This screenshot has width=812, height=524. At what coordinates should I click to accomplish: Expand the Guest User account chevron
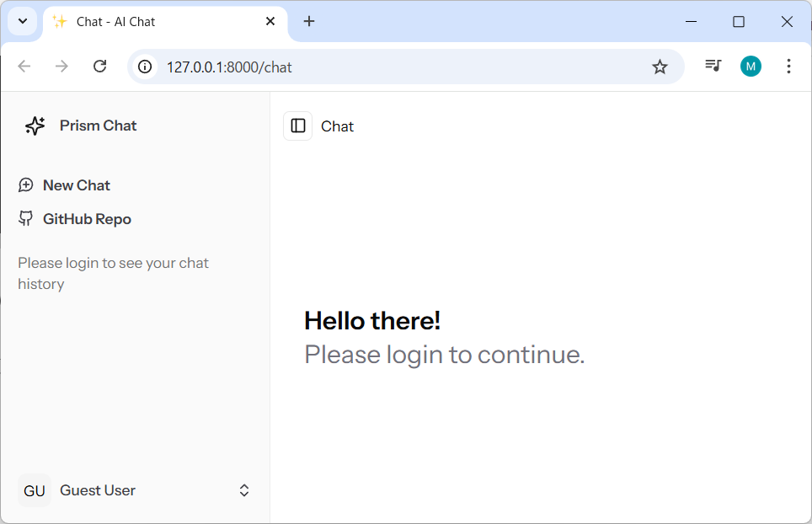point(244,490)
